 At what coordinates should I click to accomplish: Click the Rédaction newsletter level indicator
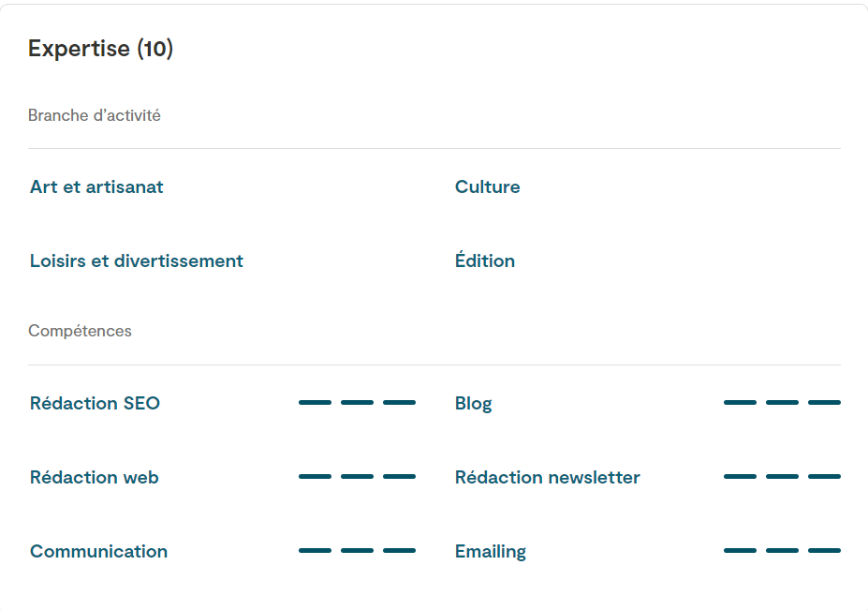coord(782,477)
